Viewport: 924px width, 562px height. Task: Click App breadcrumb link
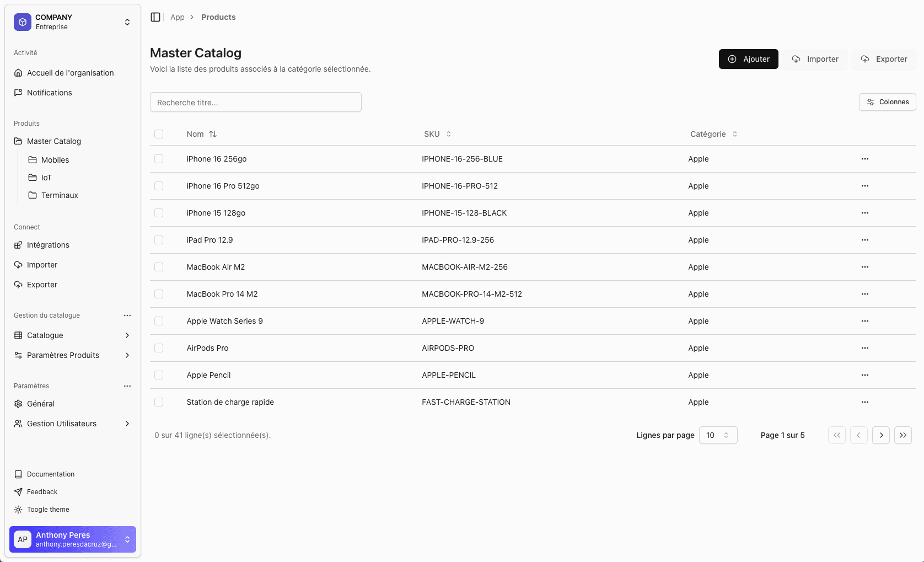click(x=178, y=17)
